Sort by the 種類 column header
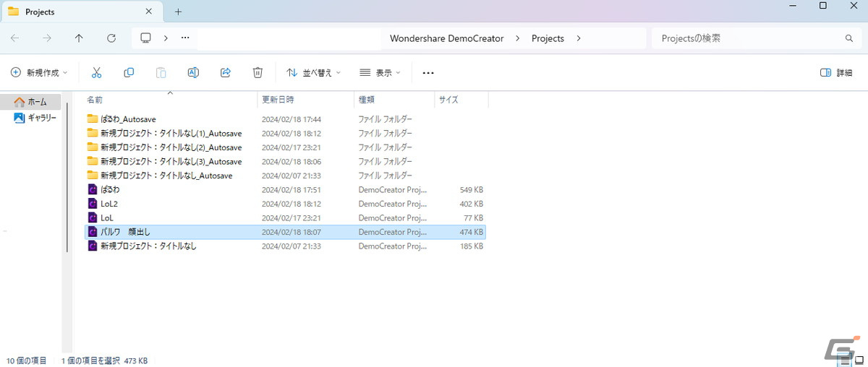This screenshot has height=367, width=868. (394, 100)
